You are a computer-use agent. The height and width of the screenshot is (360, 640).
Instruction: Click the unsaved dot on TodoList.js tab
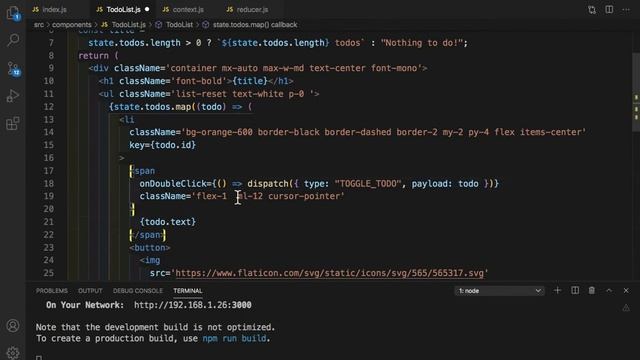coord(147,9)
